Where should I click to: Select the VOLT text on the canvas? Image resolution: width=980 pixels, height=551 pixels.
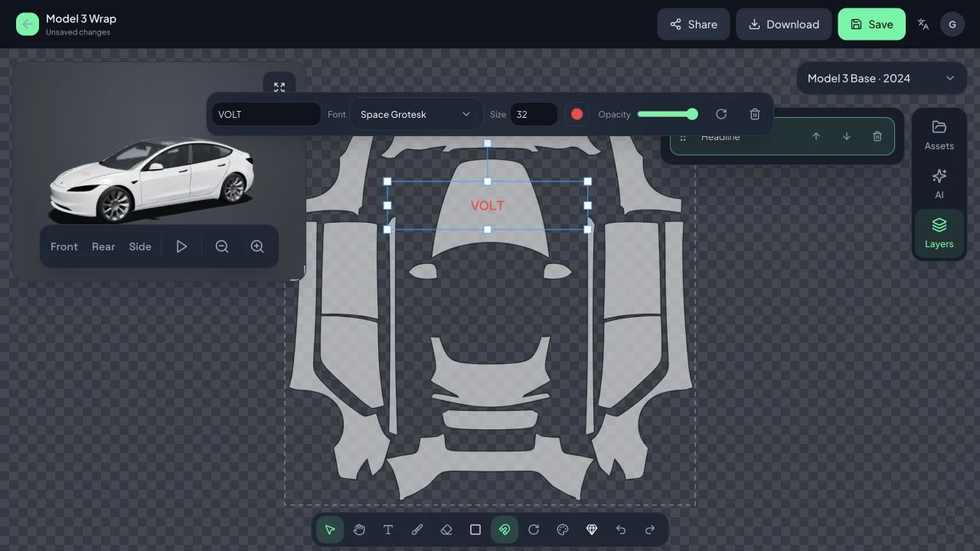488,205
